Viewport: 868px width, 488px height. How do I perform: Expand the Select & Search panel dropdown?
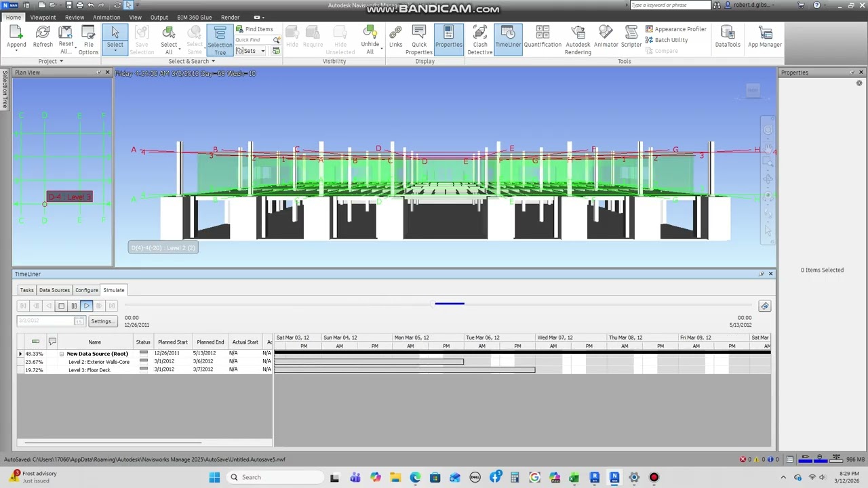(192, 61)
